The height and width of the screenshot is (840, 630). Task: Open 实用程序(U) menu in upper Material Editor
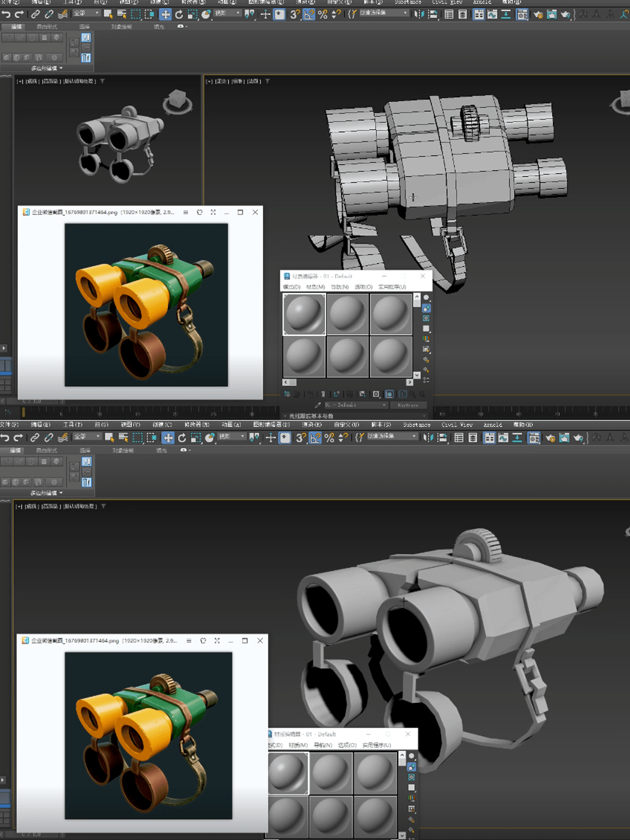(392, 287)
